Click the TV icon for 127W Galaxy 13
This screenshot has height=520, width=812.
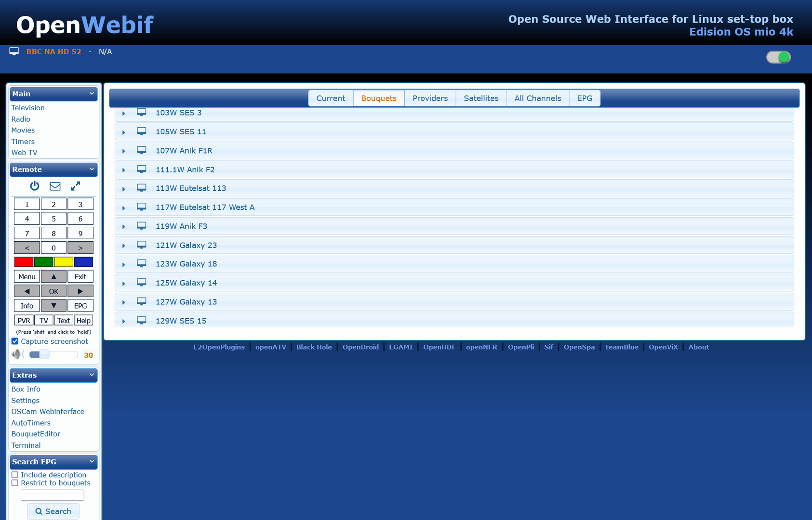click(x=142, y=301)
